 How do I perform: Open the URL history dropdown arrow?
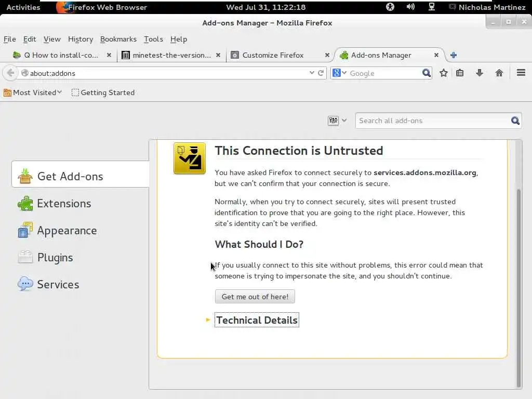click(x=312, y=73)
